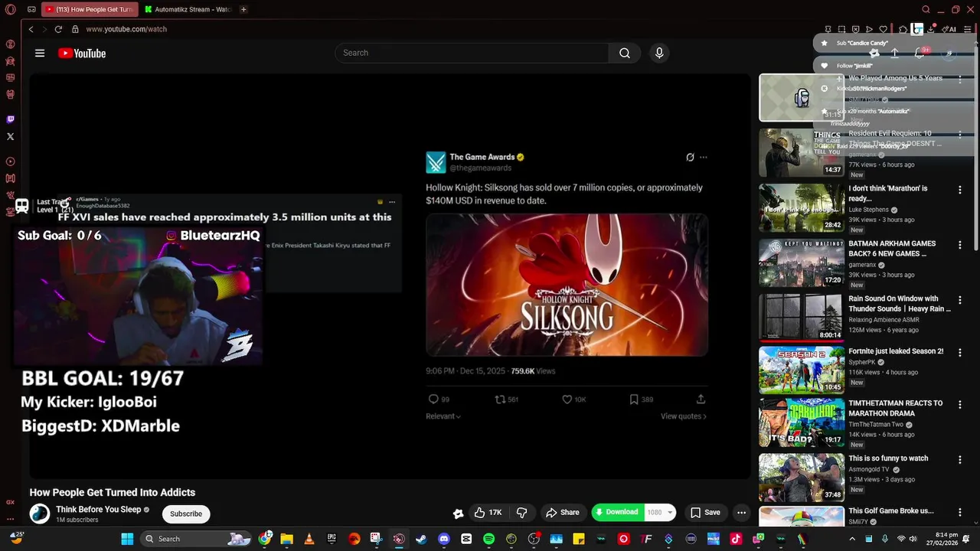Open GX Corner controller icon in tab bar
This screenshot has width=980, height=551.
(x=31, y=9)
